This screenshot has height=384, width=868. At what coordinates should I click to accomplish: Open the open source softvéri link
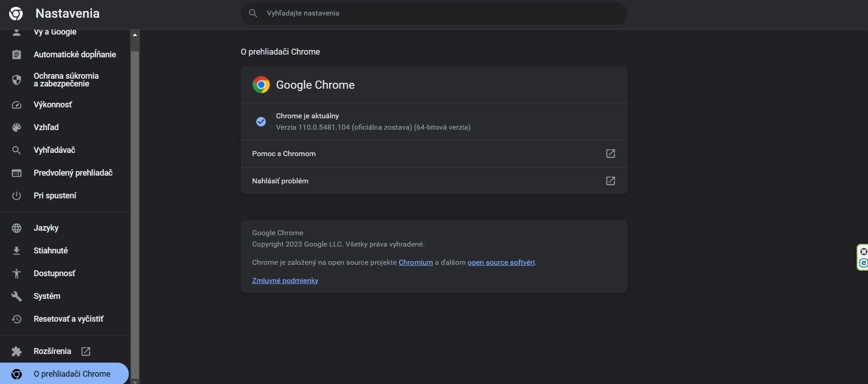click(x=501, y=263)
